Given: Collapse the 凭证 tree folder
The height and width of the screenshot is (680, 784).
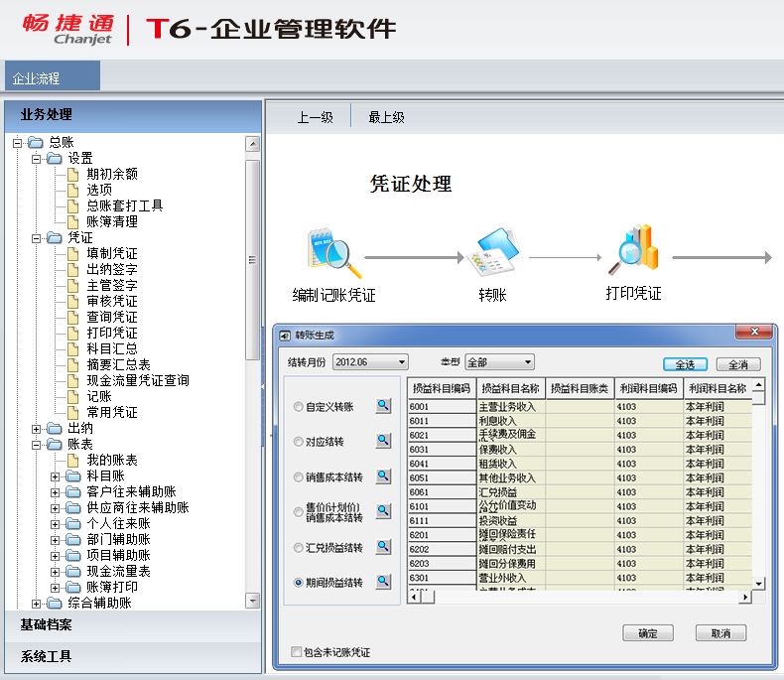Looking at the screenshot, I should coord(37,238).
